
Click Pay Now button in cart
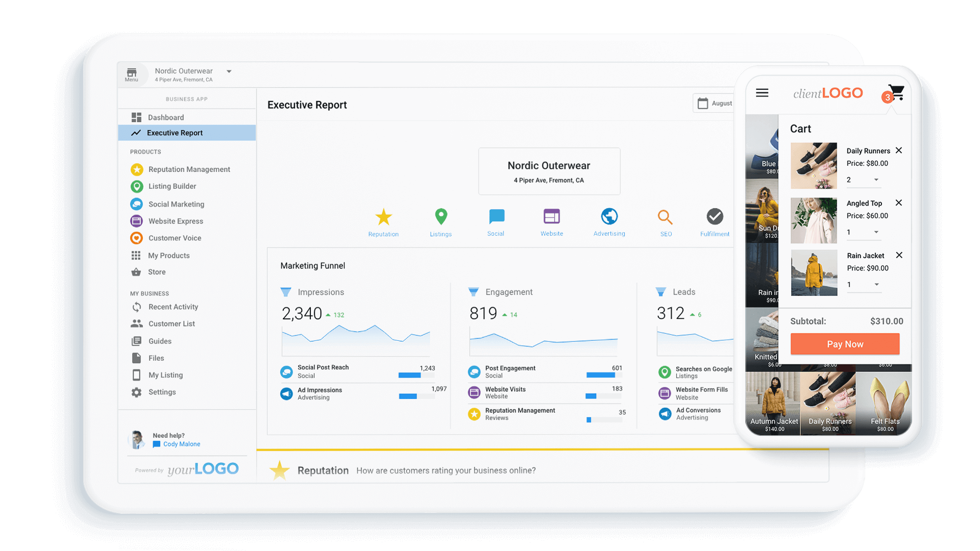pyautogui.click(x=845, y=344)
